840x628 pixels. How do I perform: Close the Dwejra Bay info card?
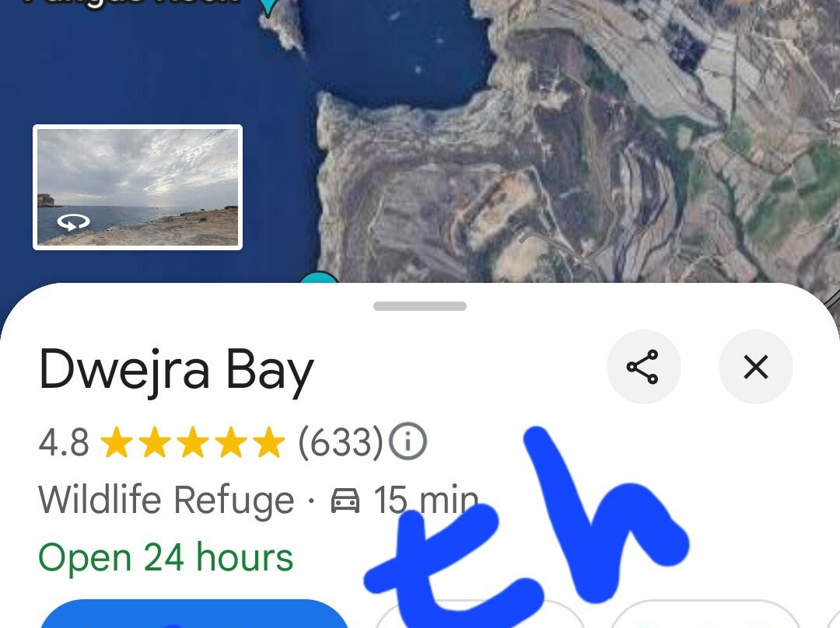[x=755, y=367]
